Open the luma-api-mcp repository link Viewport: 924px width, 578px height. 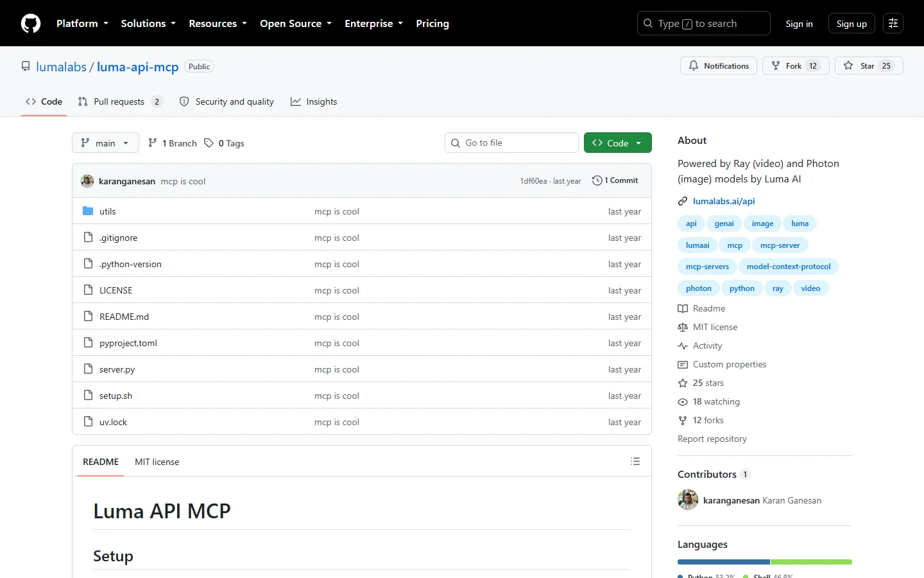(138, 67)
